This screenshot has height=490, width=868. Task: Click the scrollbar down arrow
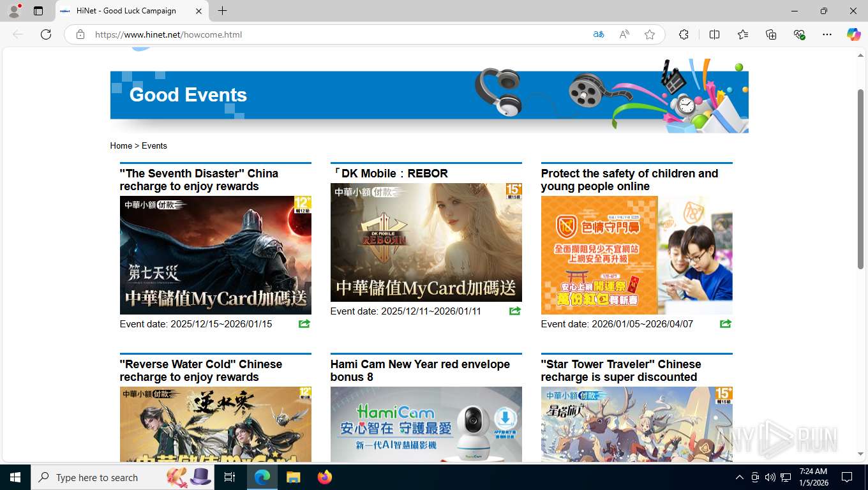pos(860,454)
